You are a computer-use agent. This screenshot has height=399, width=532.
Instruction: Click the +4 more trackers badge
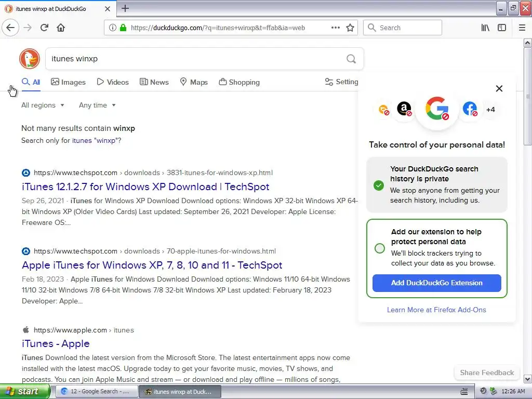pyautogui.click(x=490, y=109)
